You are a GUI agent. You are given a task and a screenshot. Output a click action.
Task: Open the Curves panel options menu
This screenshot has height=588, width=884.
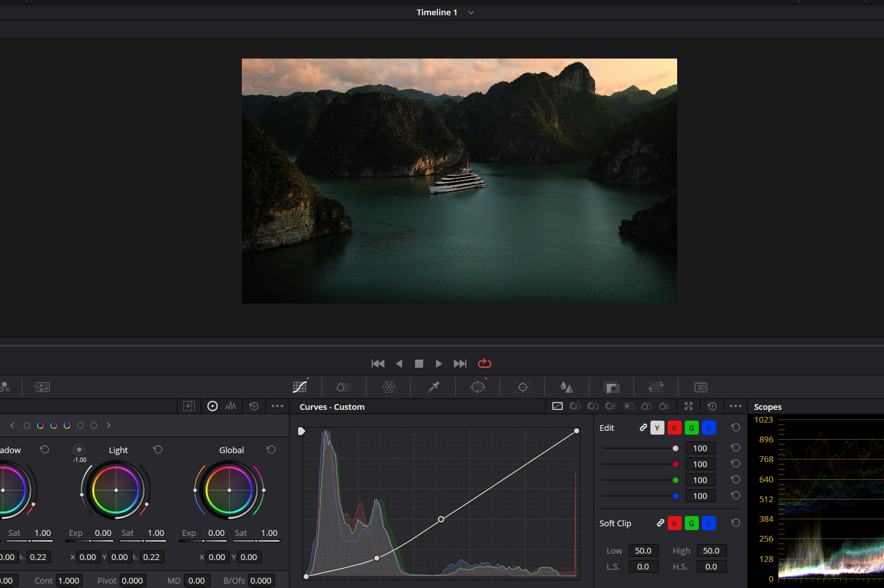pos(736,406)
